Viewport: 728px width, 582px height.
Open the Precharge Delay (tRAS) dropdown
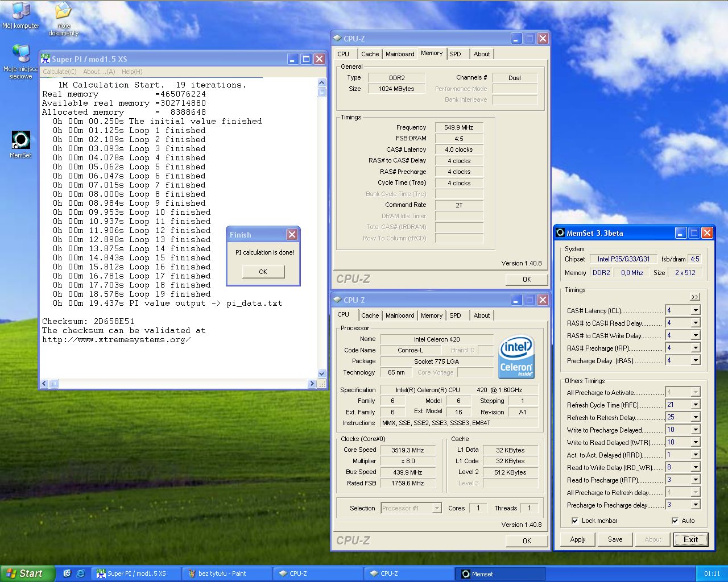[696, 360]
